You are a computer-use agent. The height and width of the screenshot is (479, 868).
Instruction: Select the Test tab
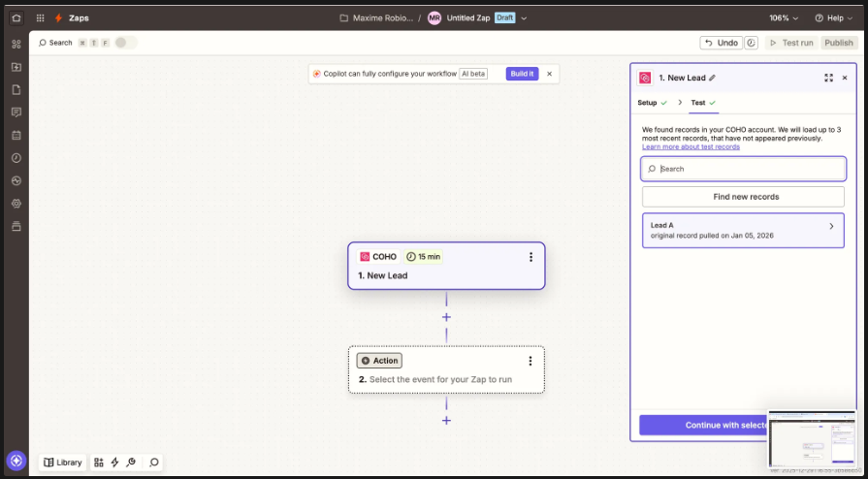(698, 103)
